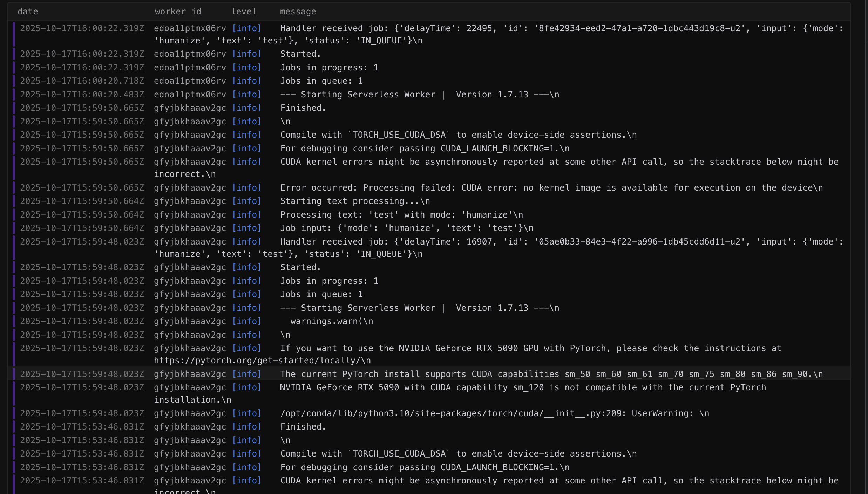Screen dimensions: 868x494
Task: Click the 'level' column header
Action: coord(244,12)
